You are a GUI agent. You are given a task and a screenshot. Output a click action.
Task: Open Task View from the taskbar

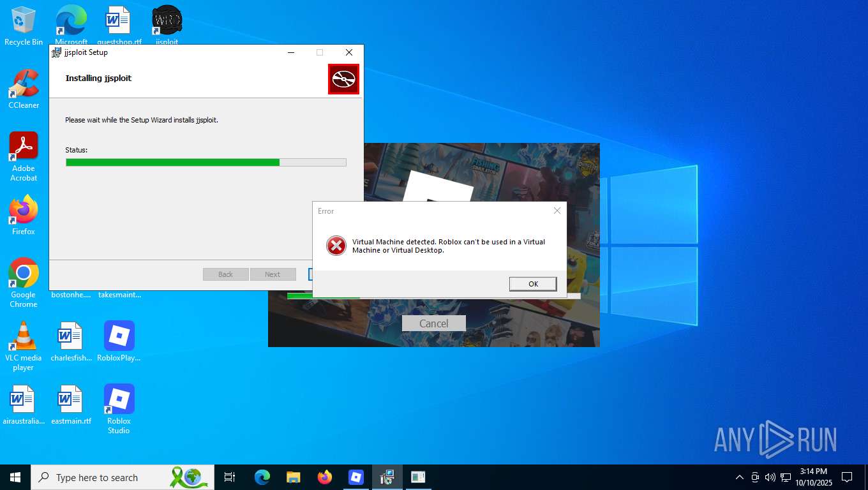click(x=230, y=477)
